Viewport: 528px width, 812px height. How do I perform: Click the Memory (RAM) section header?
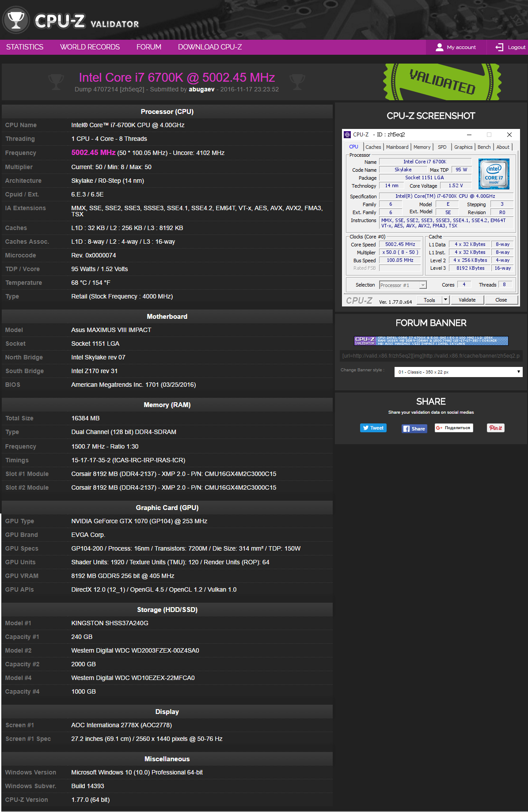tap(167, 405)
